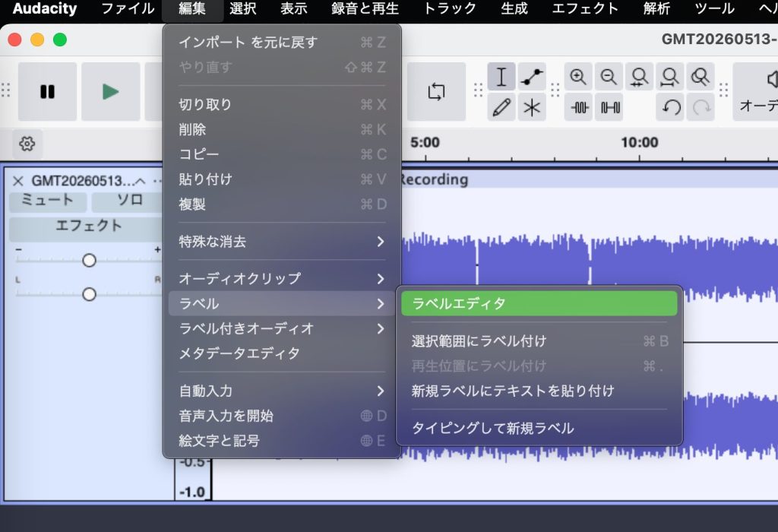
Task: Open メタデータエディタ
Action: pos(282,353)
